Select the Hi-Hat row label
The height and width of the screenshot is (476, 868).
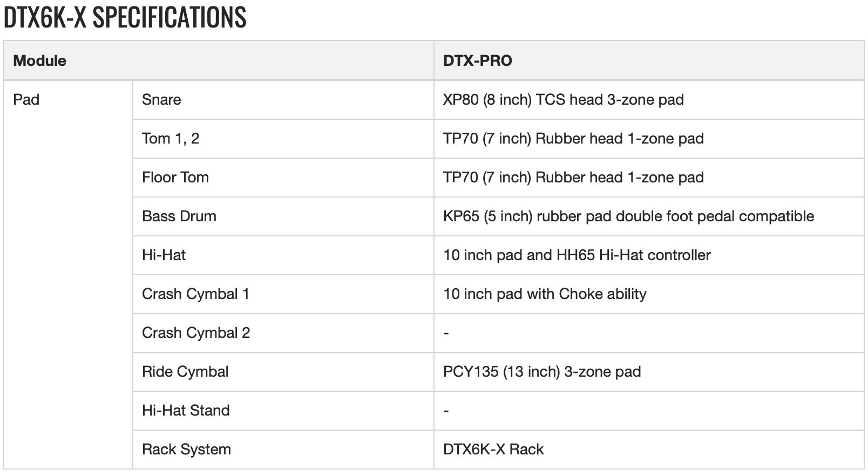(x=164, y=255)
